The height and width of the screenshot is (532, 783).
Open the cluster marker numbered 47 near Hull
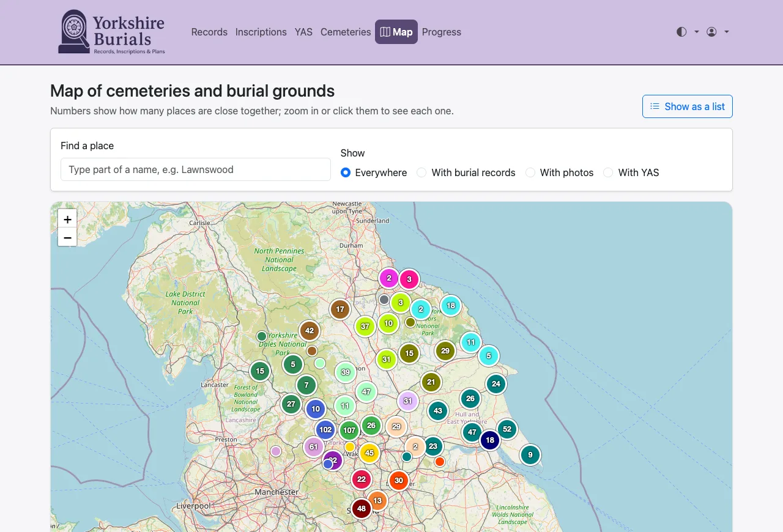coord(472,432)
